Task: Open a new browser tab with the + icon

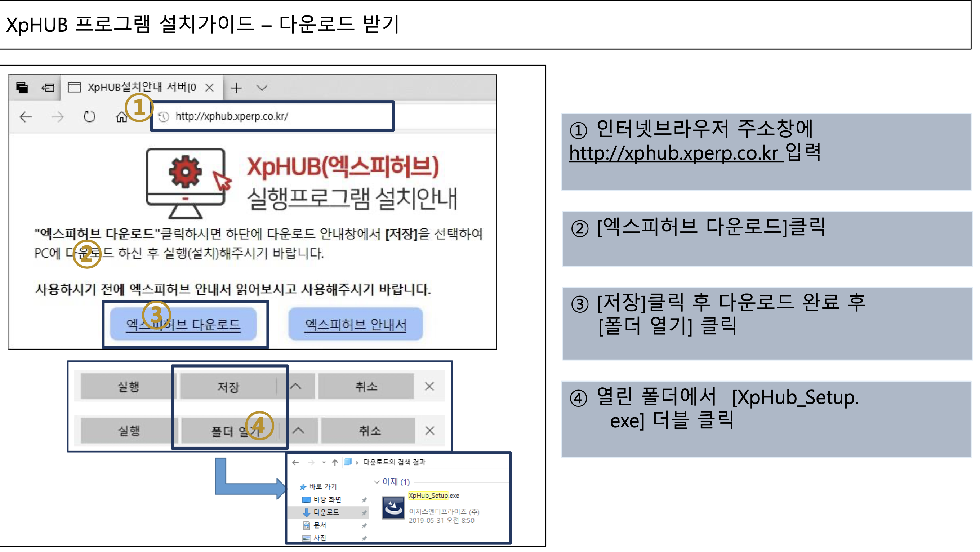Action: tap(237, 88)
